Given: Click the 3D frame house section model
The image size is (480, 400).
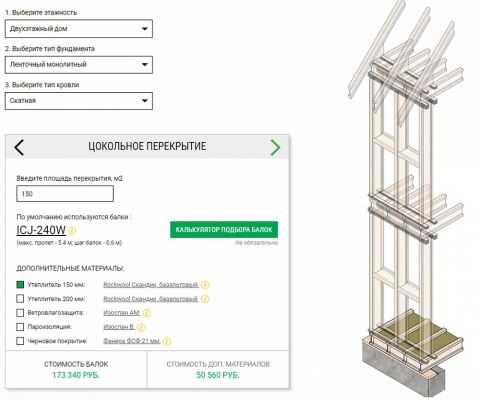Looking at the screenshot, I should coord(407,200).
